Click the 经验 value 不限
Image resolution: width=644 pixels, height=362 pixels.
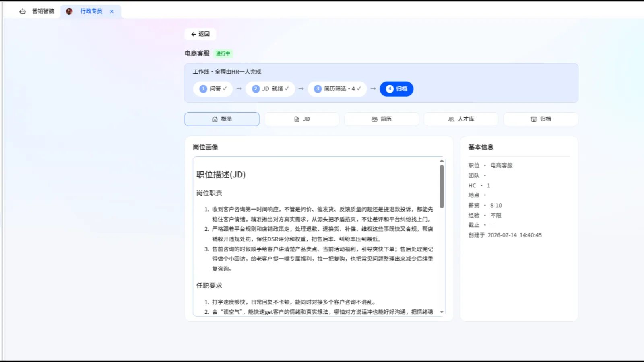point(496,215)
